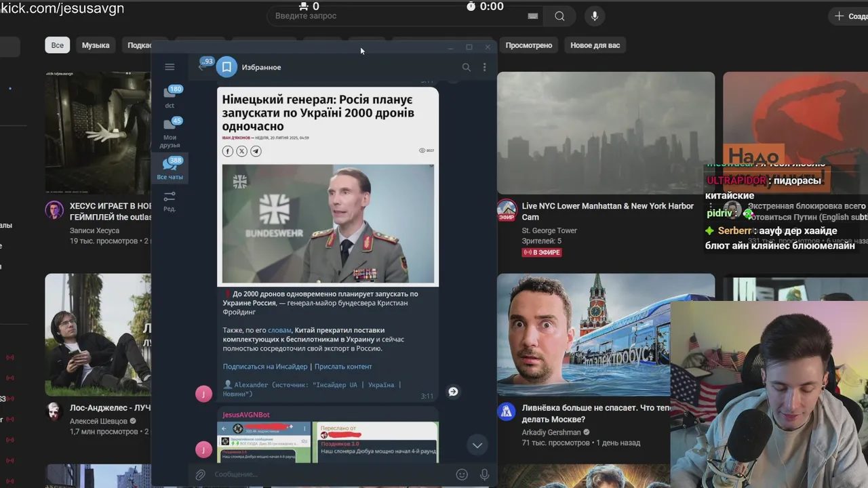Start YouTube voice search microphone
Image resolution: width=868 pixels, height=488 pixels.
pos(595,16)
